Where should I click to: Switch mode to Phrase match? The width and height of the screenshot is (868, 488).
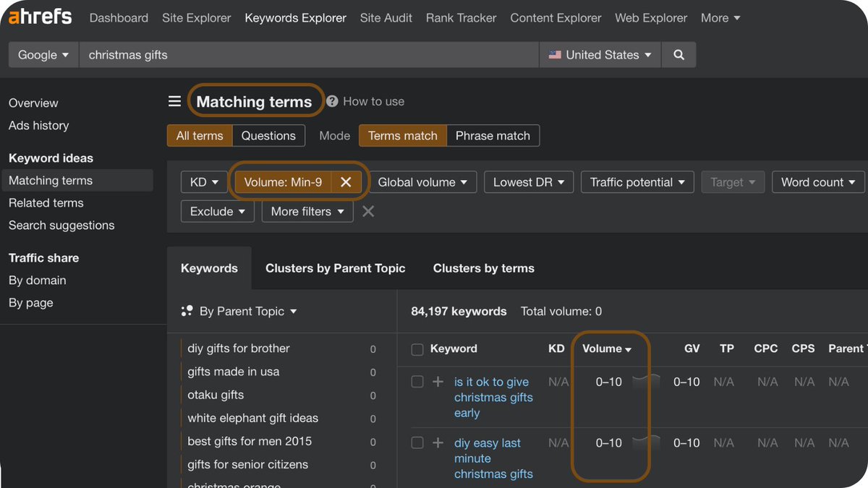tap(493, 136)
